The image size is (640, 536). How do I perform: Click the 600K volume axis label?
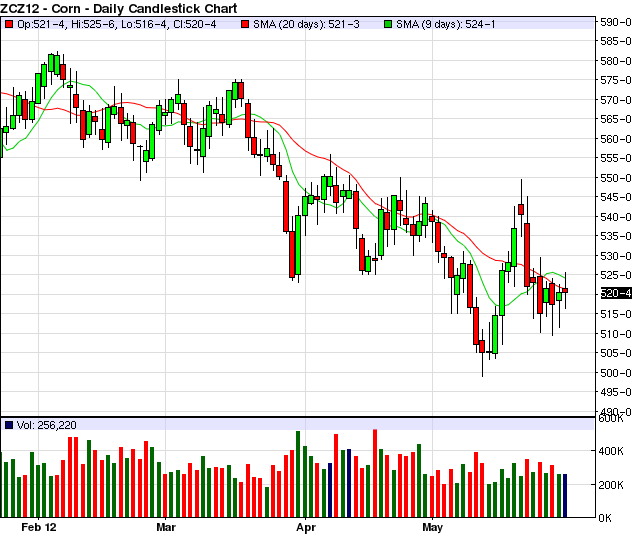pyautogui.click(x=611, y=418)
